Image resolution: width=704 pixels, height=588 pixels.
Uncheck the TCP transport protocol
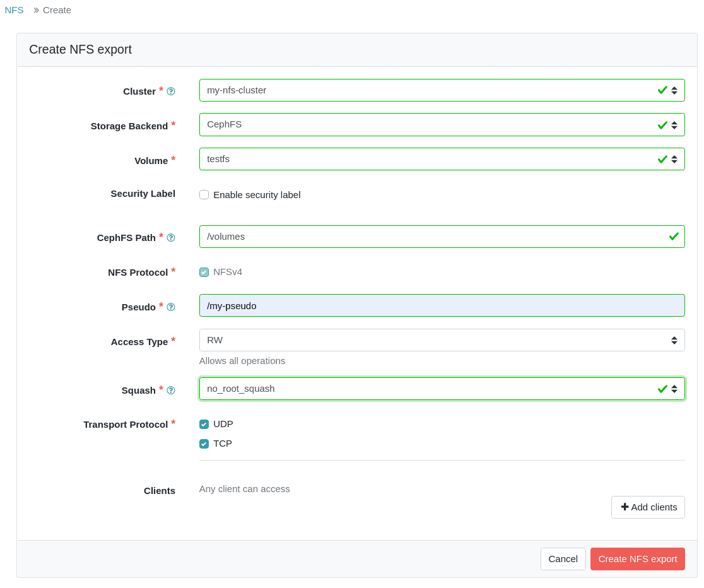[x=204, y=444]
